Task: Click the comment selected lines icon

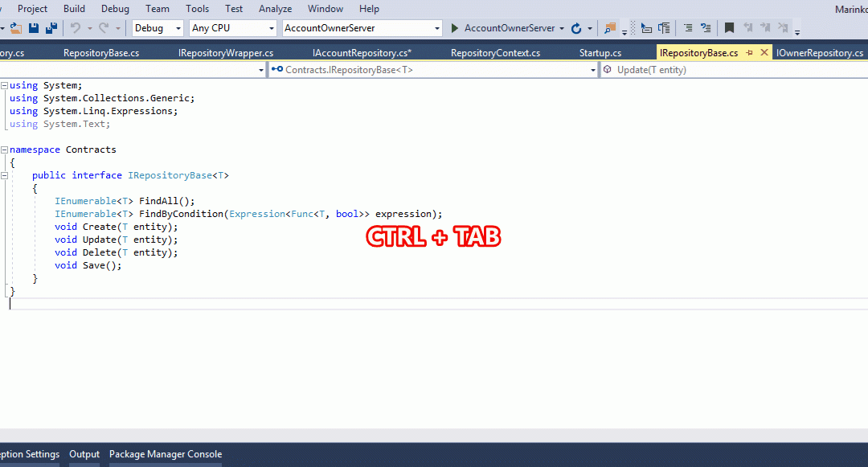Action: pos(688,28)
